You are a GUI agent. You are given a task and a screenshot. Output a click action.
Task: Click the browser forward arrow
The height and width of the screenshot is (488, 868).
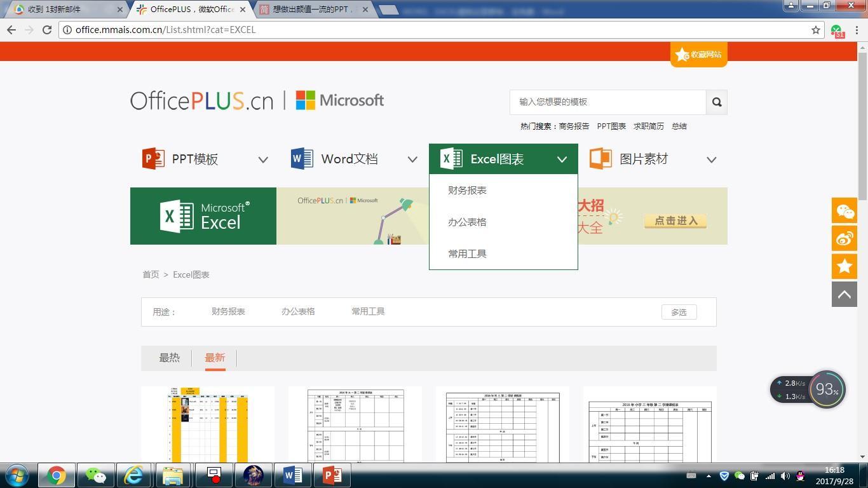coord(29,30)
